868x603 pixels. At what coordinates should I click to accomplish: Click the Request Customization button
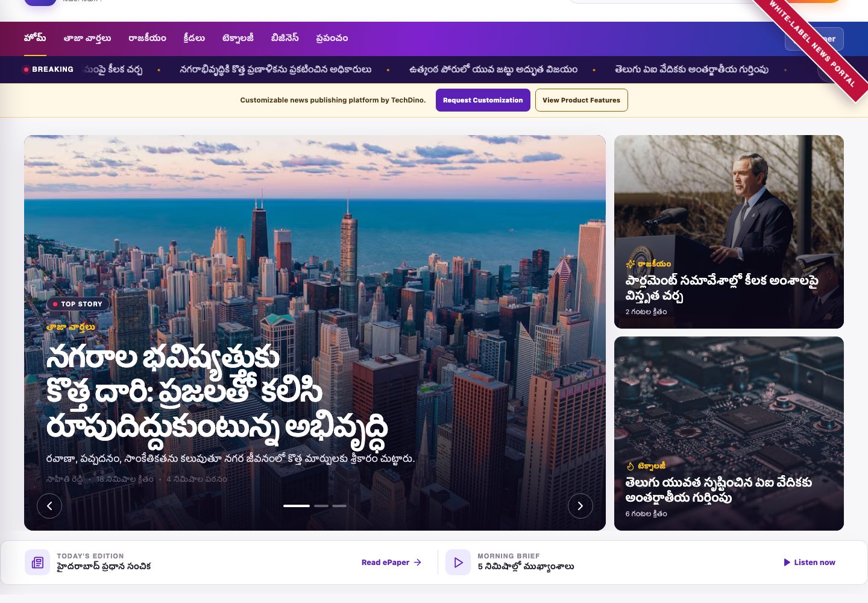(x=483, y=100)
